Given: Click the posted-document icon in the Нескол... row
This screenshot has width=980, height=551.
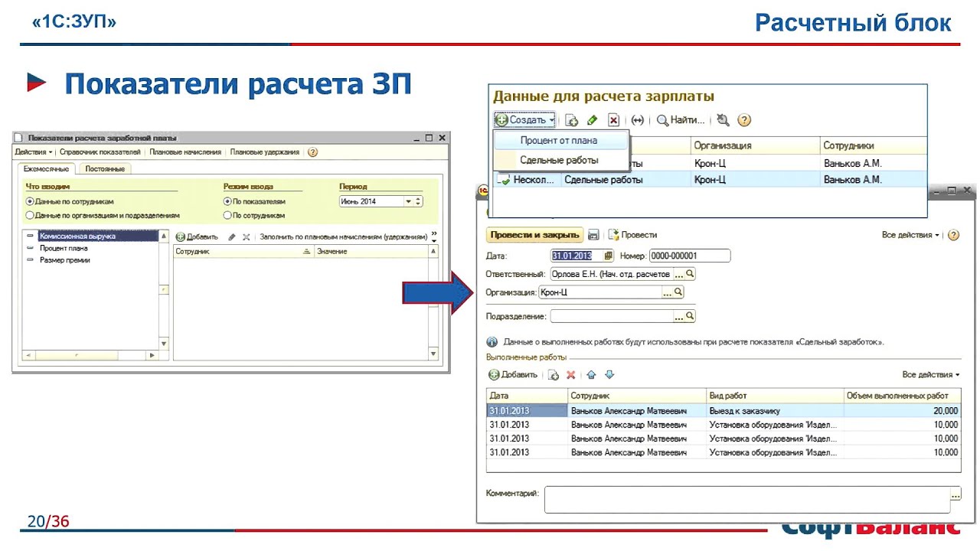Looking at the screenshot, I should (x=503, y=180).
